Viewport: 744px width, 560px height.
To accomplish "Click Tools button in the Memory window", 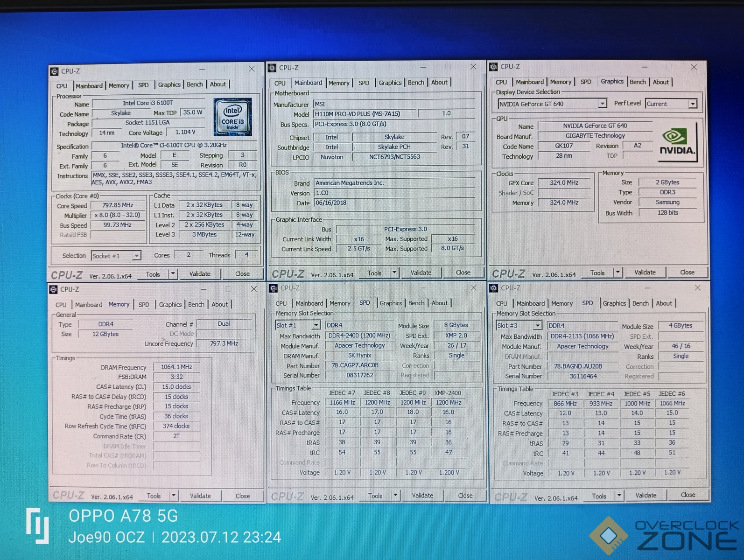I will [154, 496].
